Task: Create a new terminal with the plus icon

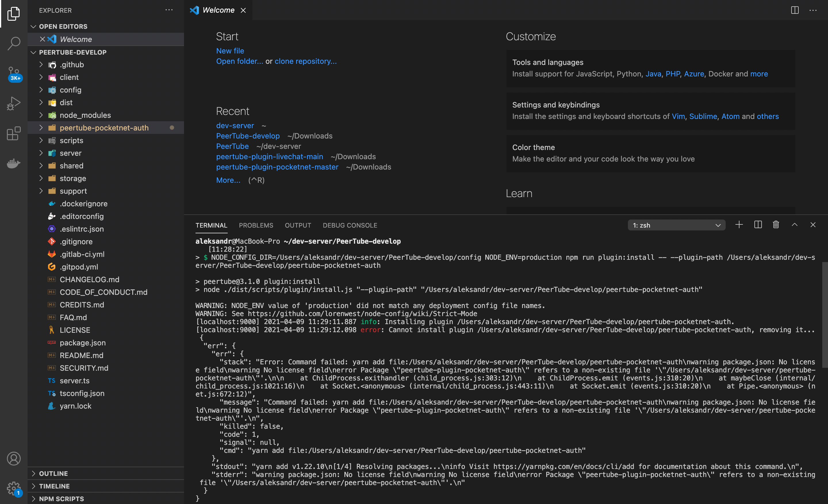Action: coord(739,225)
